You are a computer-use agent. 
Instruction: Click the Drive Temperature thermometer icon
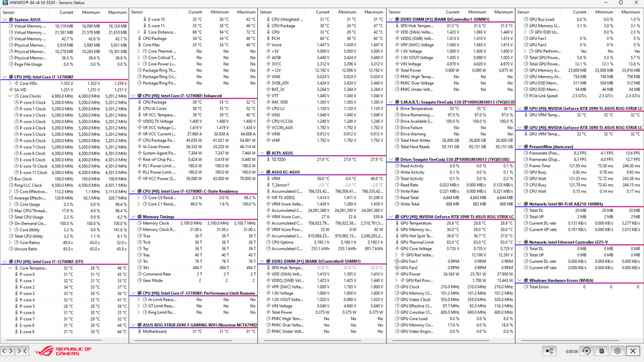pos(396,109)
